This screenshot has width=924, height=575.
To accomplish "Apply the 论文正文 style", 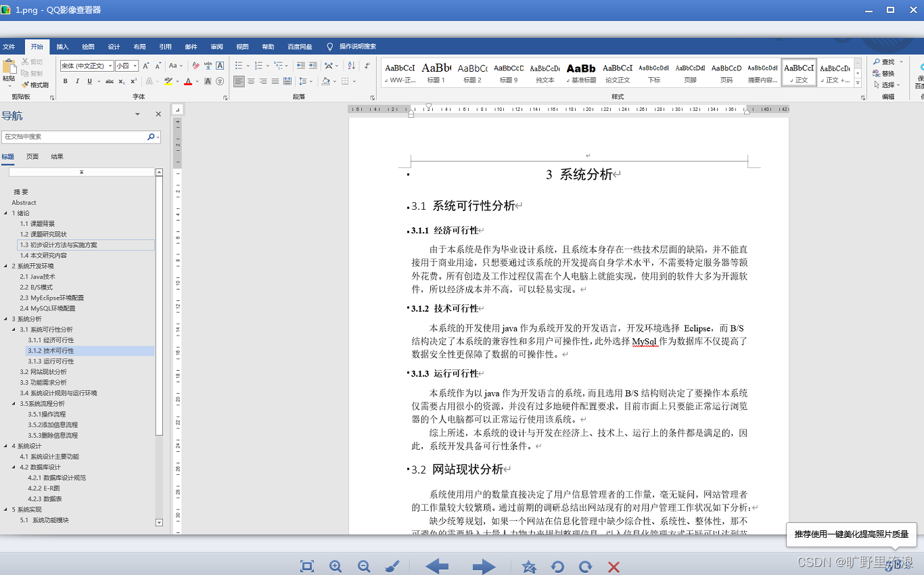I will (617, 72).
